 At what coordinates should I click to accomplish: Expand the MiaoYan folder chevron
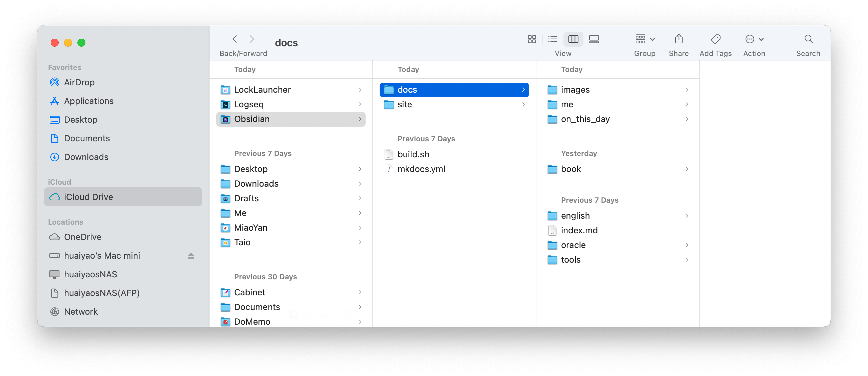click(360, 228)
